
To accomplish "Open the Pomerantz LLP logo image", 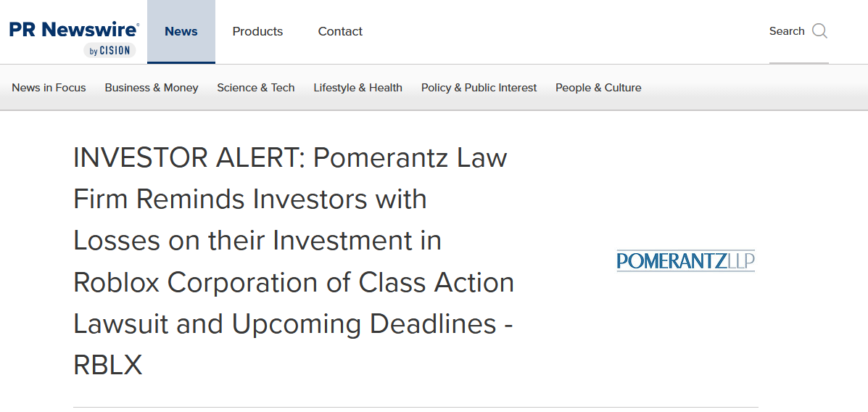I will click(686, 260).
